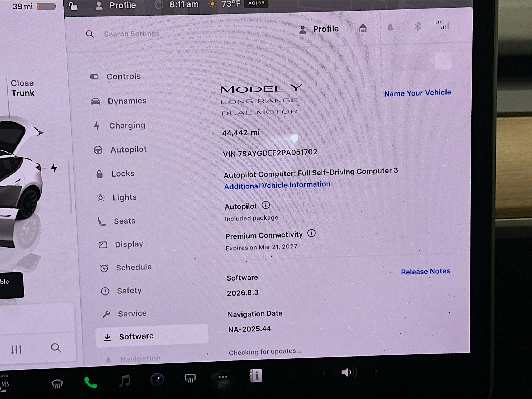
Task: Decrease volume with the left chevron
Action: tap(324, 373)
